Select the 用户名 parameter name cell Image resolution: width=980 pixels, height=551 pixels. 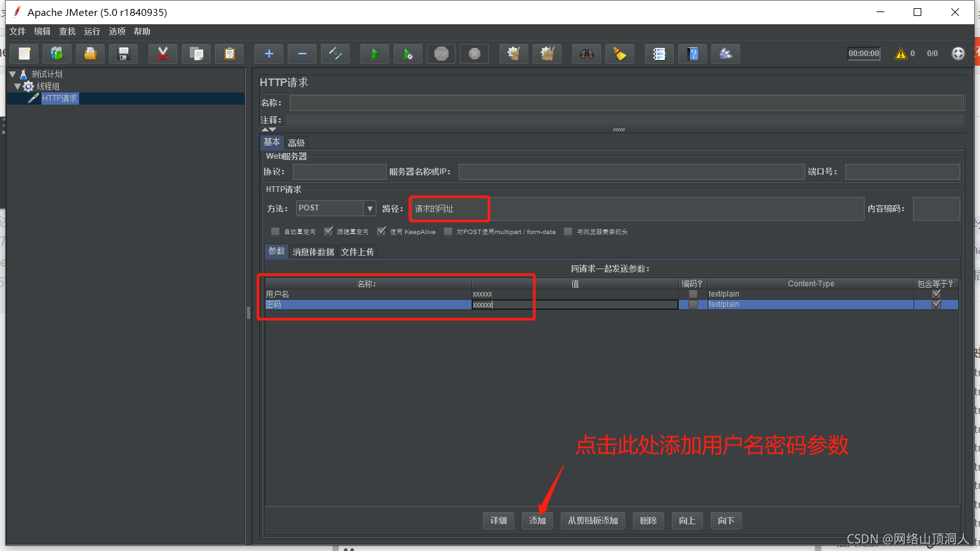tap(368, 294)
